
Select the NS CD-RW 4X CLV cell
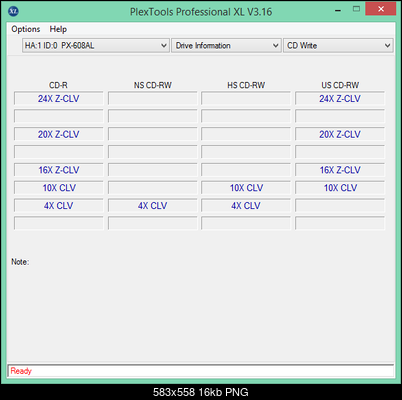[x=153, y=206]
